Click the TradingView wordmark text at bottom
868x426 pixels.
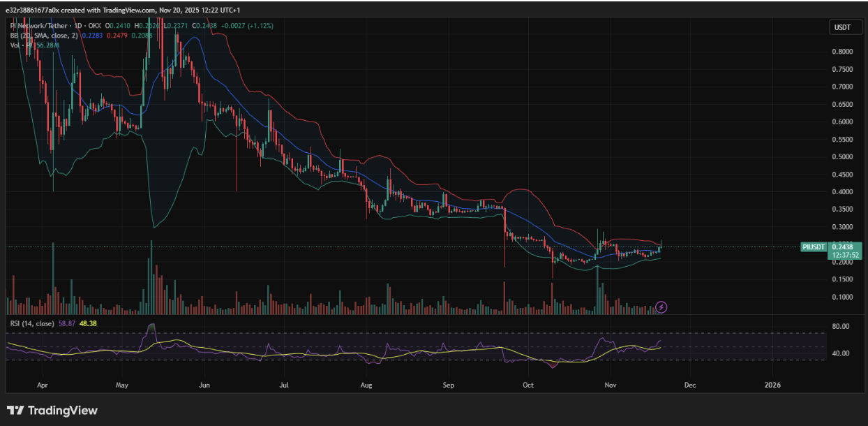(x=63, y=411)
